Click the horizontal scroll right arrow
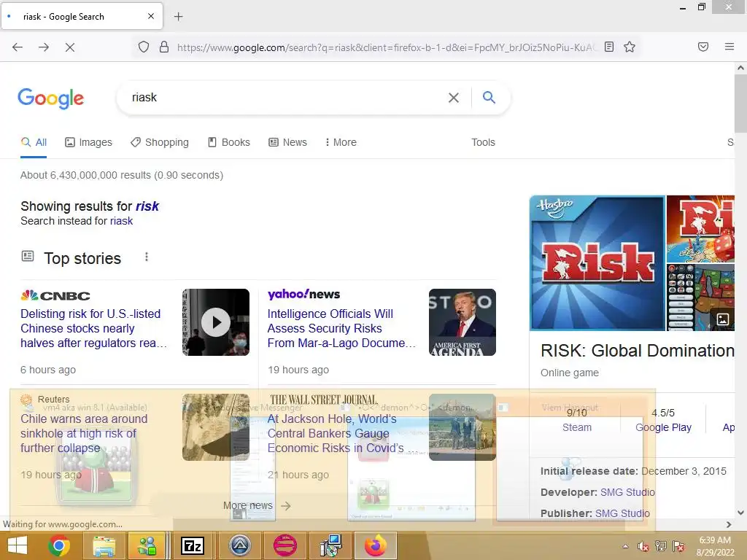747x560 pixels. pos(729,524)
